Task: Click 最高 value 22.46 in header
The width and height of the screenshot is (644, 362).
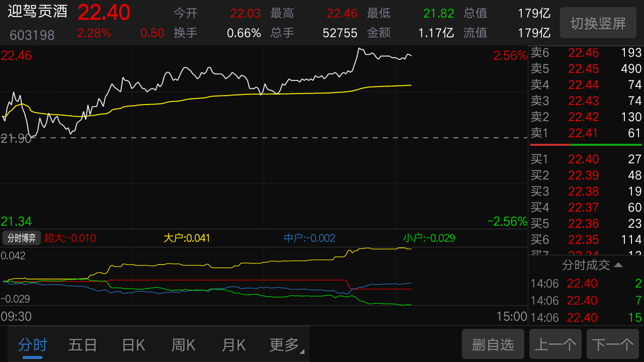Action: (x=342, y=14)
